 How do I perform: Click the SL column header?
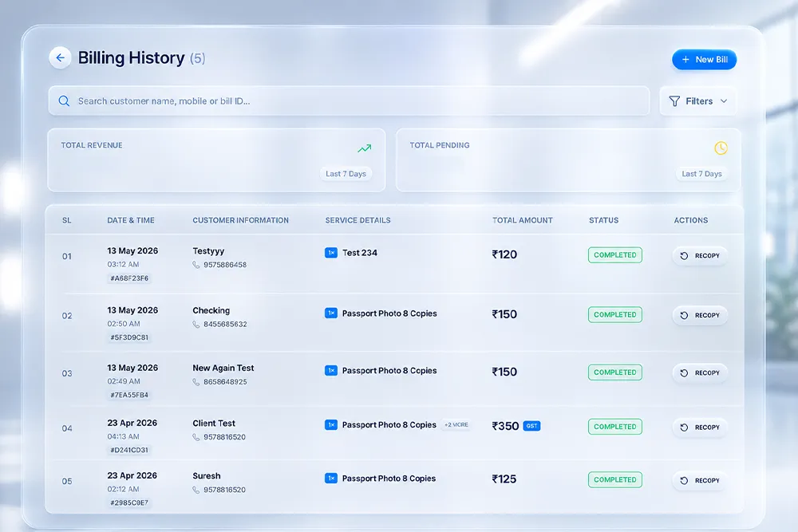click(x=67, y=220)
